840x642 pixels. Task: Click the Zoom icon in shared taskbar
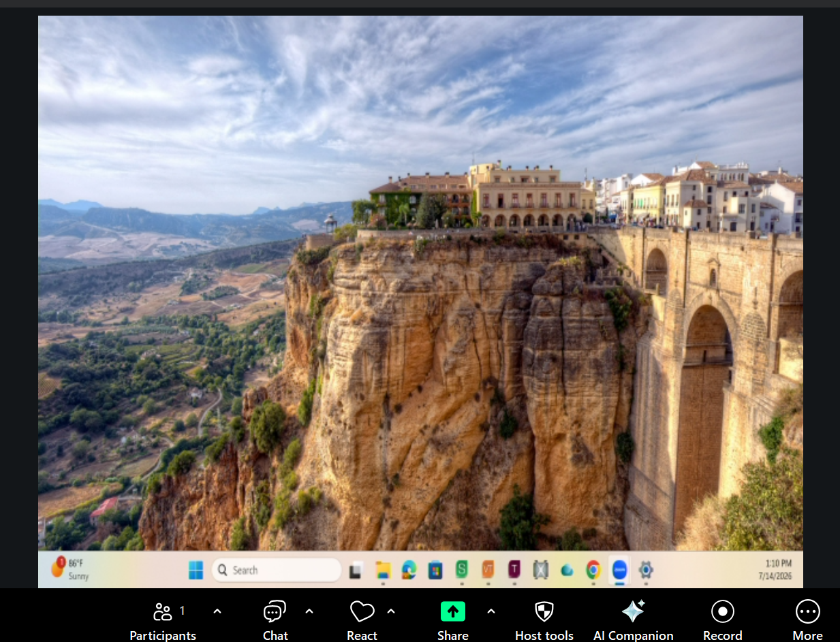(x=619, y=570)
